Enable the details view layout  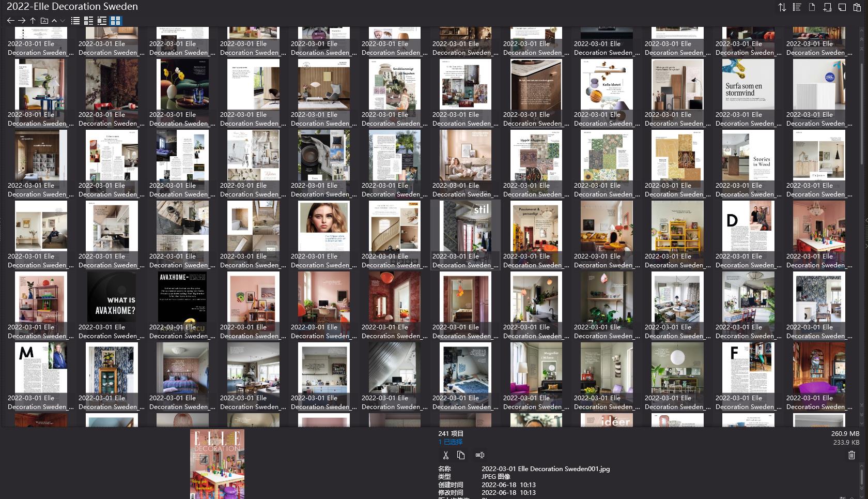(x=88, y=21)
